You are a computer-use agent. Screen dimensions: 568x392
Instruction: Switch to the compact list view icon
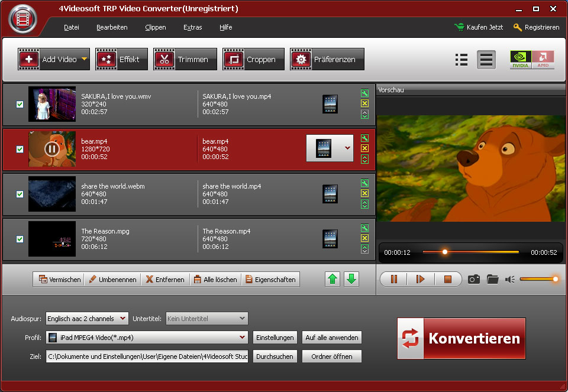click(461, 60)
